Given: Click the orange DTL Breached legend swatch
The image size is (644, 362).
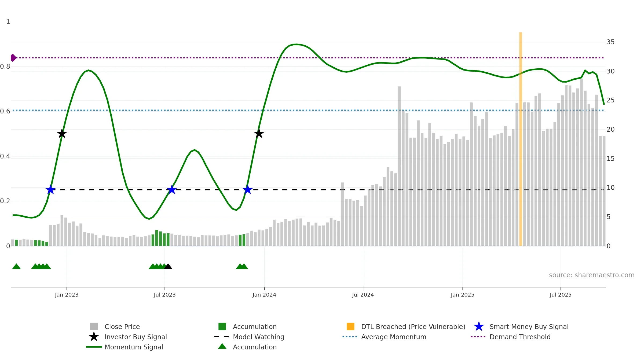Looking at the screenshot, I should [x=350, y=327].
